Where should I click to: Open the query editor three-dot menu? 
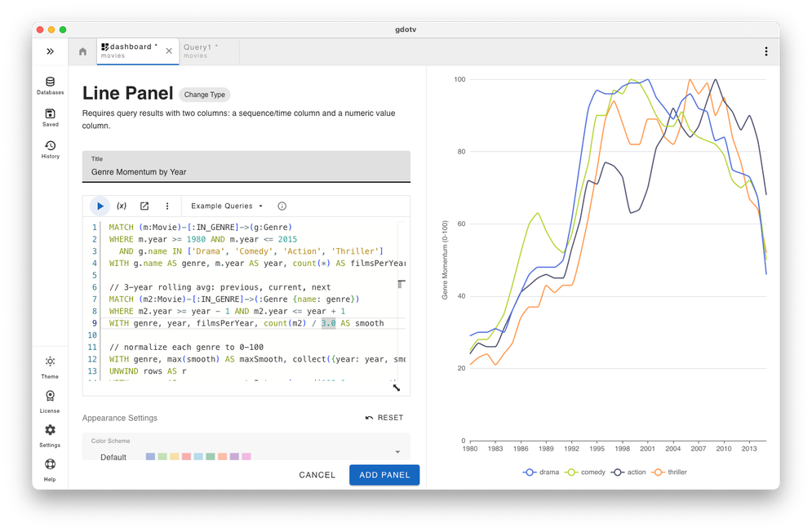pos(167,206)
